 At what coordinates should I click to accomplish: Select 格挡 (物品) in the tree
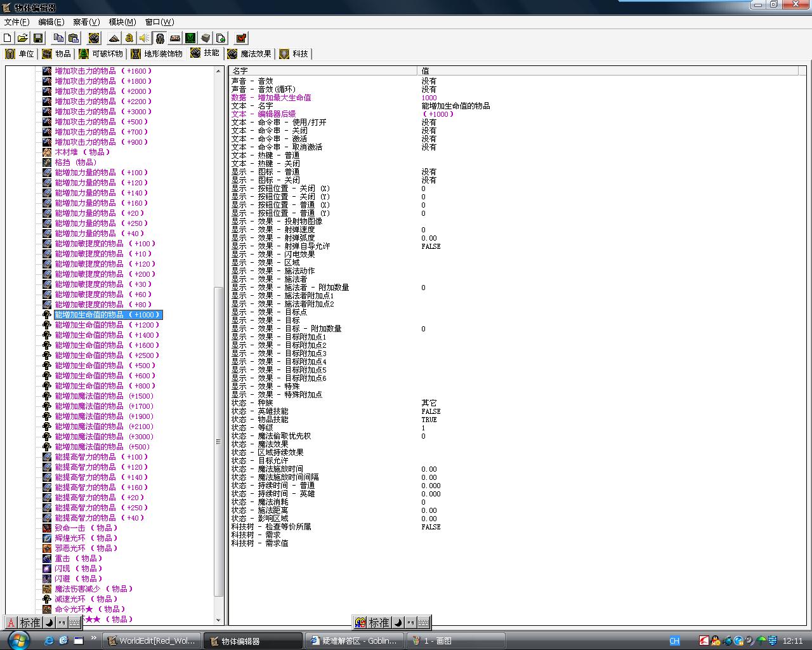[x=75, y=162]
